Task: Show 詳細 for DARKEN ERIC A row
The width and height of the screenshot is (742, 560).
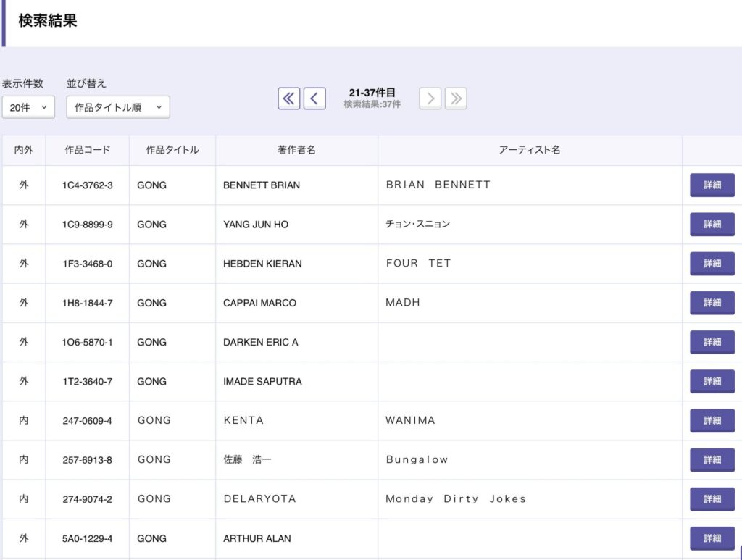Action: [x=712, y=342]
